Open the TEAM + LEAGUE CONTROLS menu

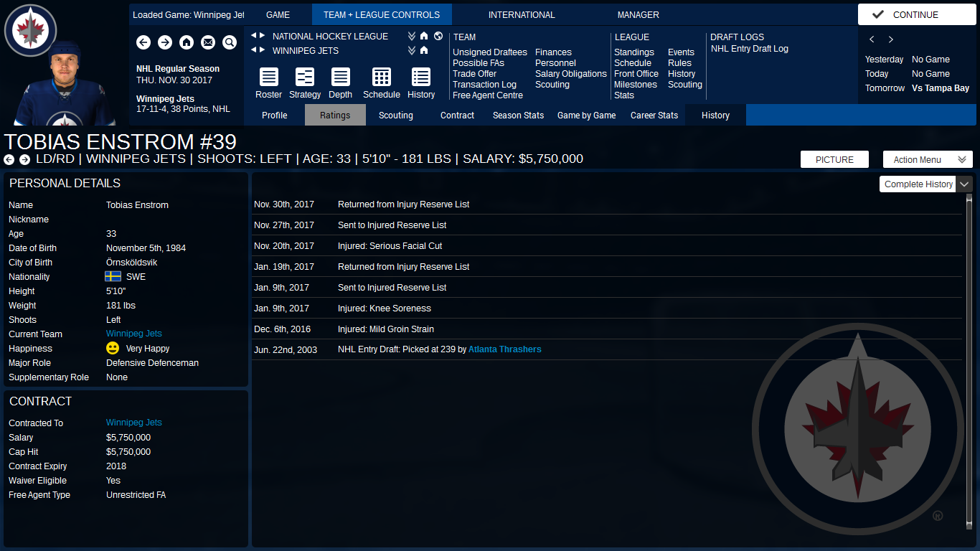click(382, 14)
